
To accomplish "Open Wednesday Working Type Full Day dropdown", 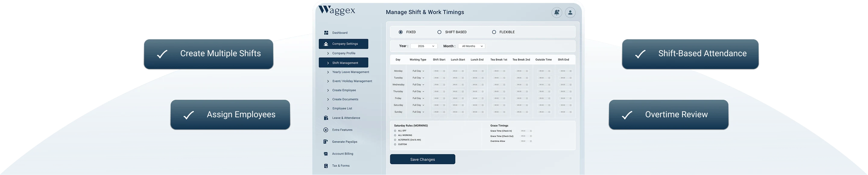I will click(x=418, y=85).
